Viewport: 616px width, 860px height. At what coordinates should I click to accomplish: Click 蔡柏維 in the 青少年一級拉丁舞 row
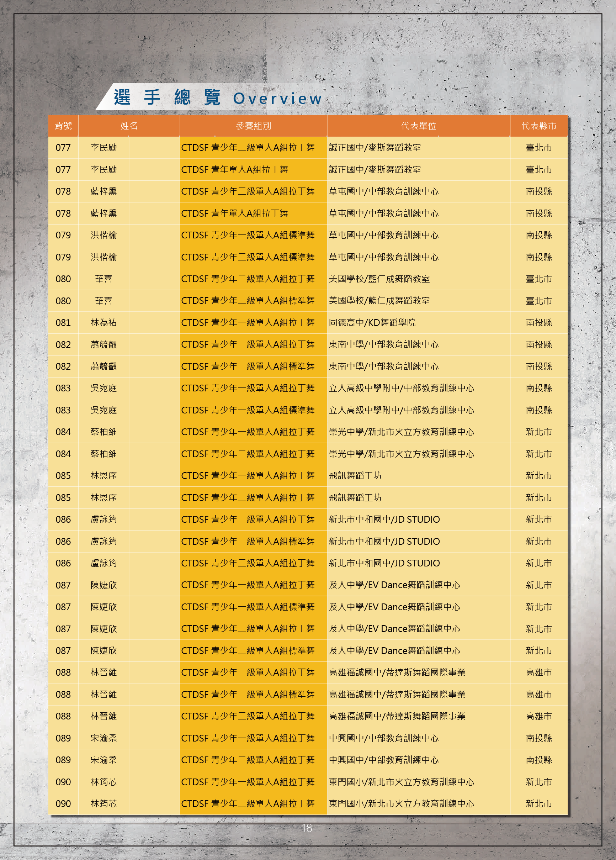tap(103, 432)
